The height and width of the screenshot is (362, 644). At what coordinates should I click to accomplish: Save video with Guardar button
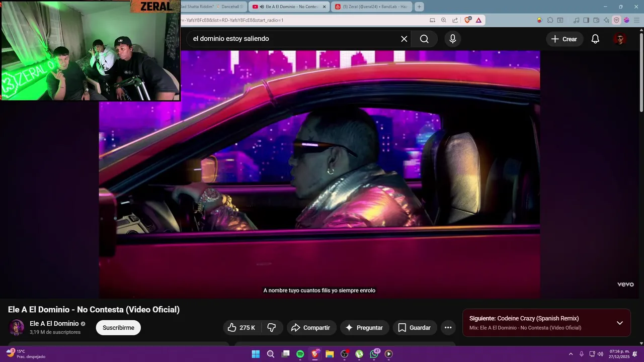click(415, 327)
